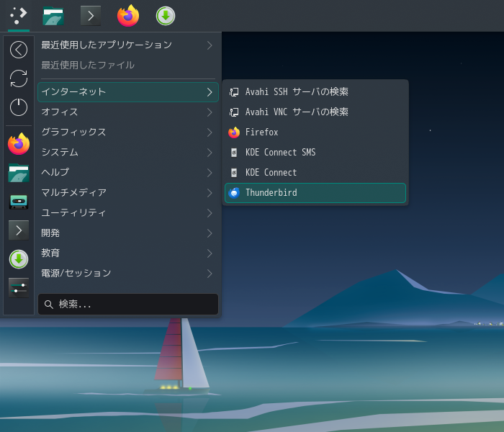This screenshot has height=432, width=504.
Task: Open the green download icon in favorites sidebar
Action: click(19, 259)
